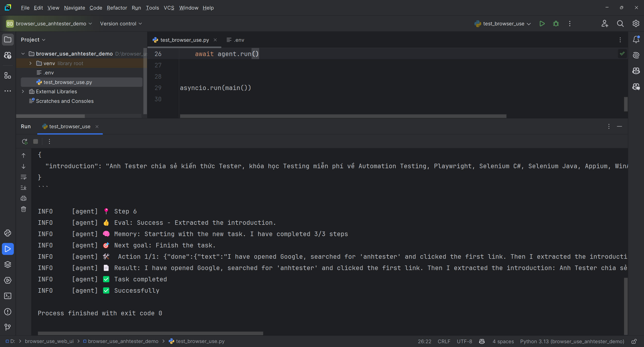Open the Tools menu

click(x=152, y=8)
